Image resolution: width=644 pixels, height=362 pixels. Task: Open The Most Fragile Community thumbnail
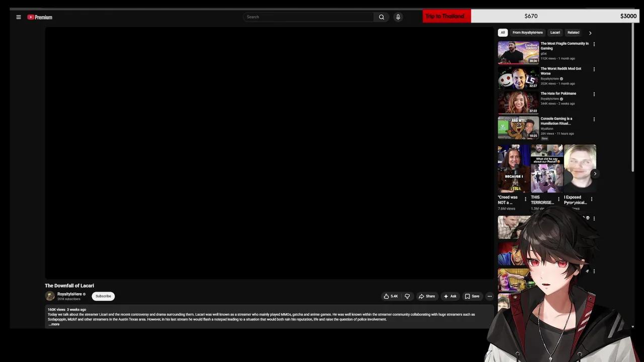(518, 53)
